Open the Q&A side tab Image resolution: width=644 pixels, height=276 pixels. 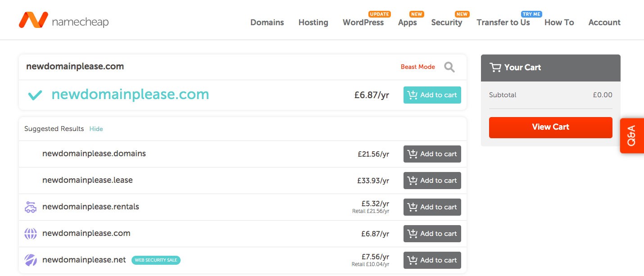pos(631,136)
